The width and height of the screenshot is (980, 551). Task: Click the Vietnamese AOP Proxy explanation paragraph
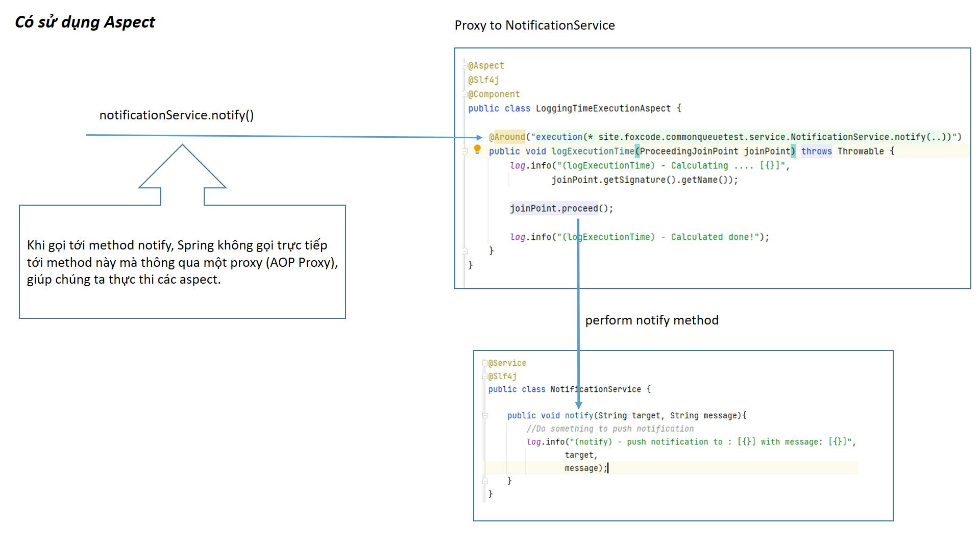(x=182, y=262)
